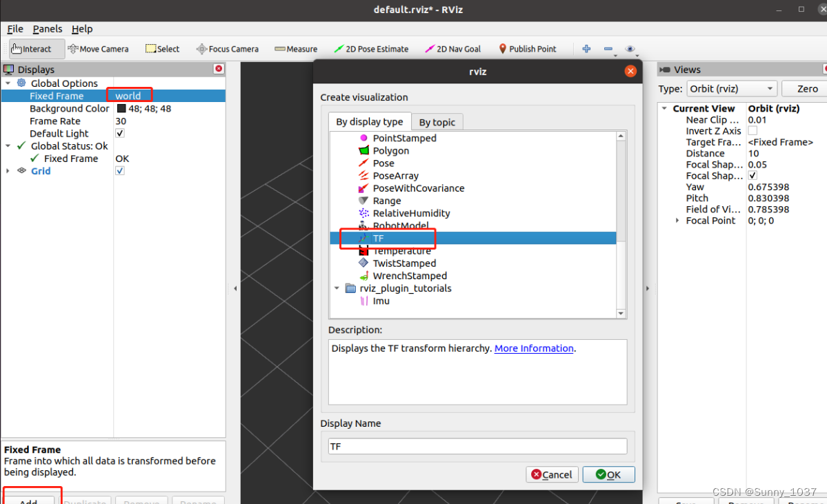Open the Panels menu
The width and height of the screenshot is (827, 504).
48,29
